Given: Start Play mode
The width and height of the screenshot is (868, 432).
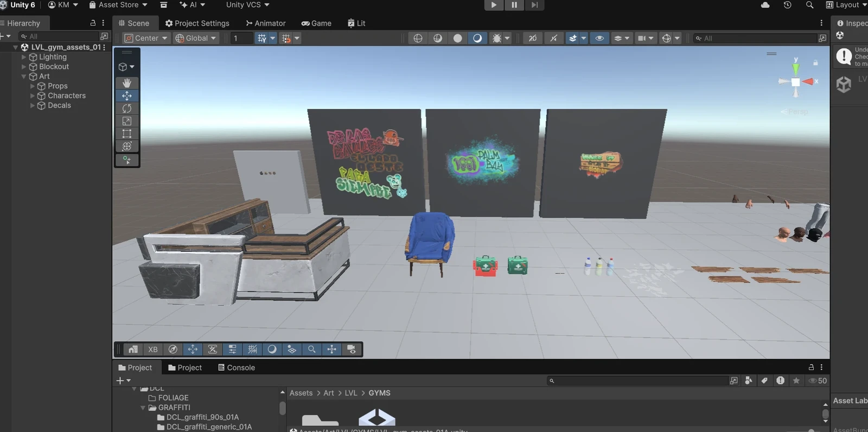Looking at the screenshot, I should tap(494, 5).
